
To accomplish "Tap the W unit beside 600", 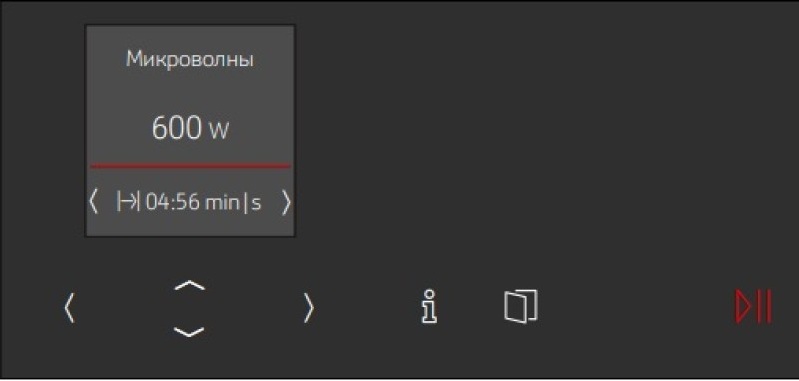I will [218, 131].
